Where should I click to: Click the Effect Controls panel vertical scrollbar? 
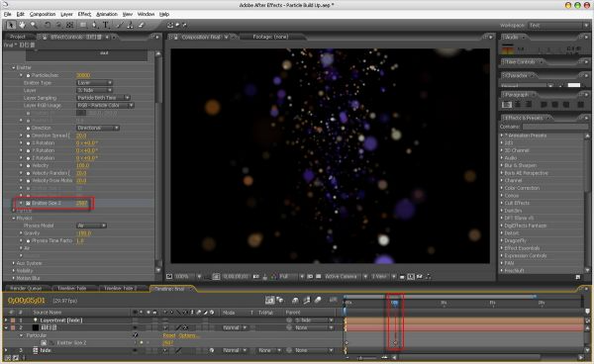click(x=158, y=161)
